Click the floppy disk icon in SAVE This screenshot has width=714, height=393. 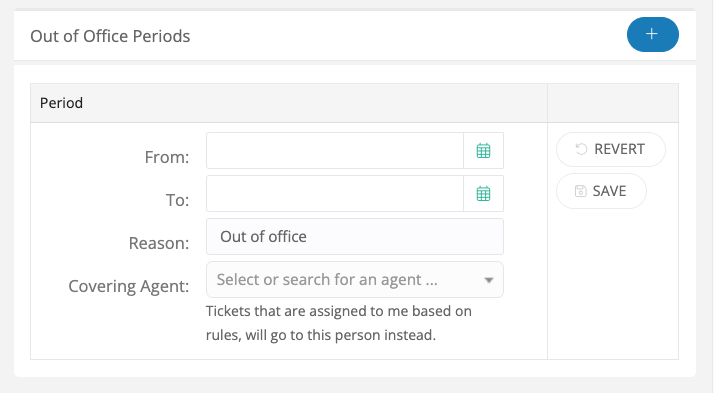[580, 191]
